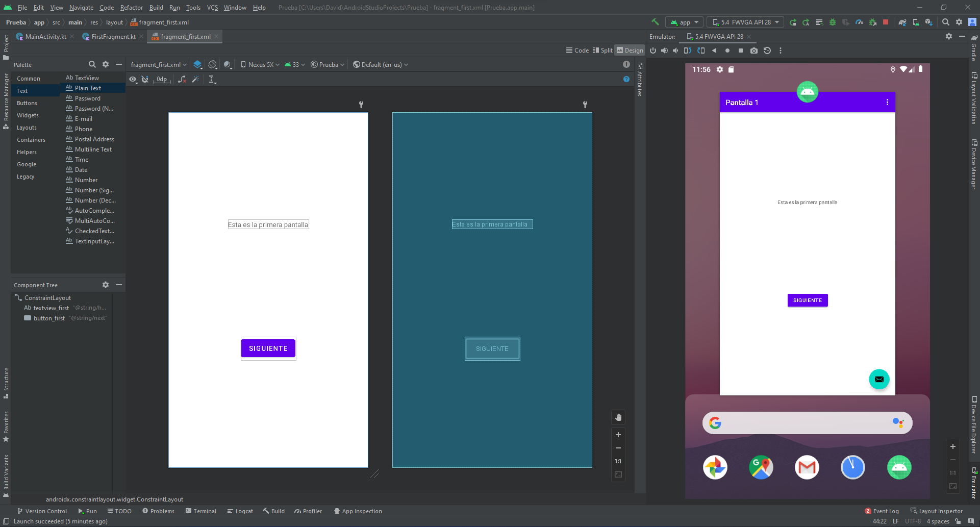This screenshot has width=980, height=527.
Task: Switch editor to Code view mode
Action: point(577,50)
